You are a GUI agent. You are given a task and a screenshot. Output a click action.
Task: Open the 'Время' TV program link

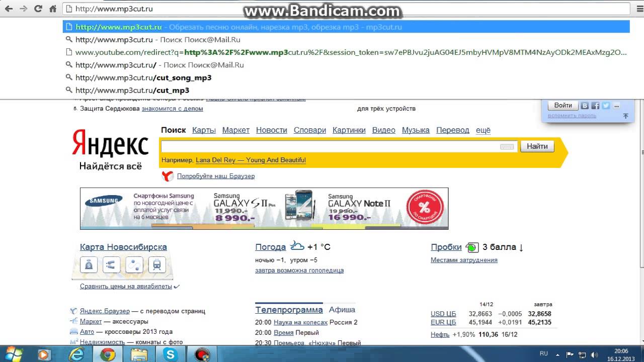click(283, 333)
